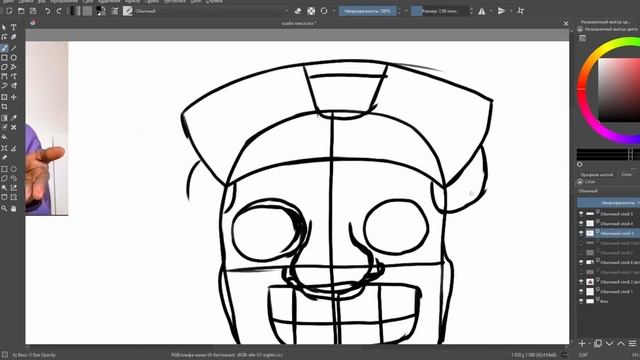640x360 pixels.
Task: Select the Polygon tool
Action: [x=4, y=67]
